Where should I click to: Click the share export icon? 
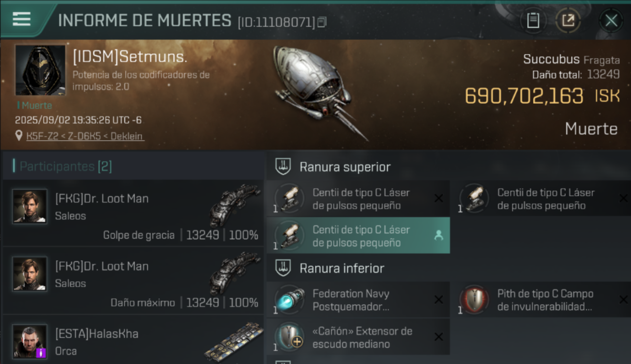tap(567, 20)
